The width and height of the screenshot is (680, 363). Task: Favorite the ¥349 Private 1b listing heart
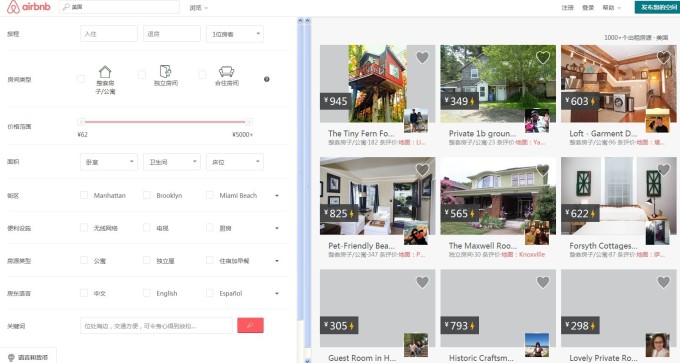pyautogui.click(x=543, y=57)
